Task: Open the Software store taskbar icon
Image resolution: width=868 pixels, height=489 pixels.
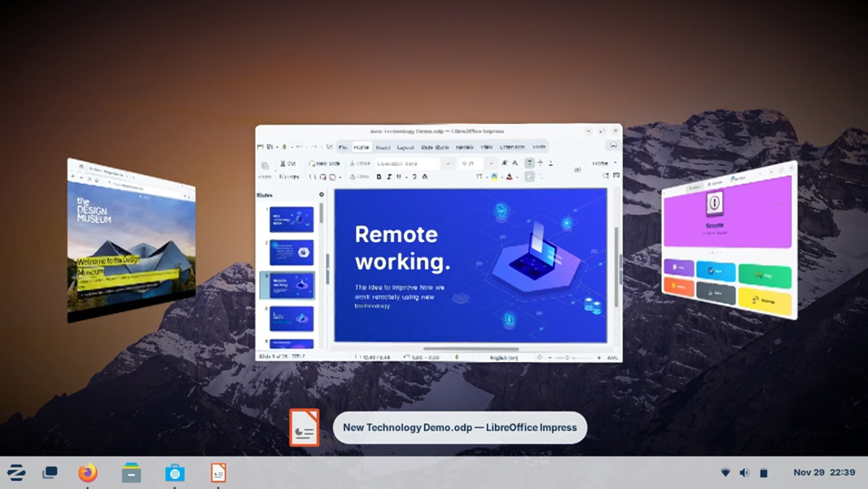Action: pyautogui.click(x=174, y=473)
